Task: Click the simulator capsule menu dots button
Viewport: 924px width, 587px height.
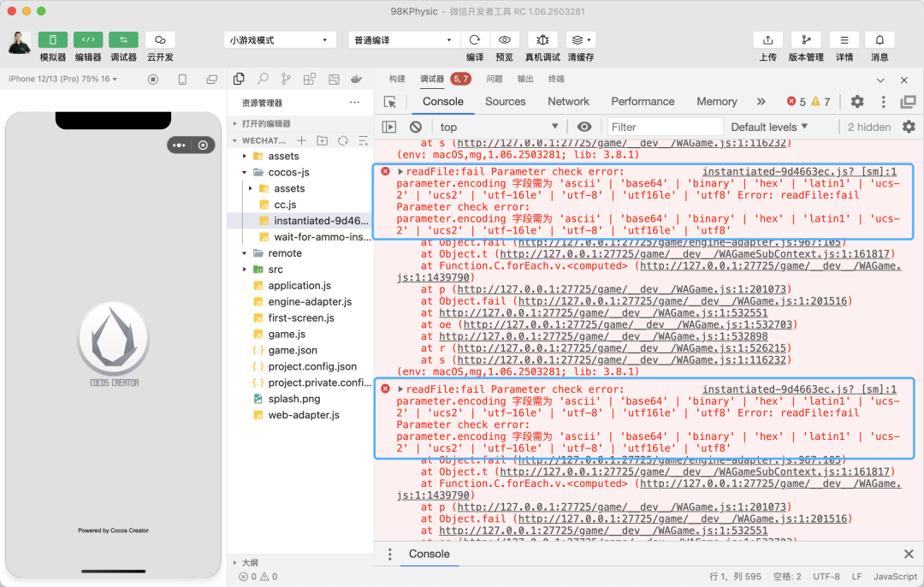Action: [x=179, y=145]
